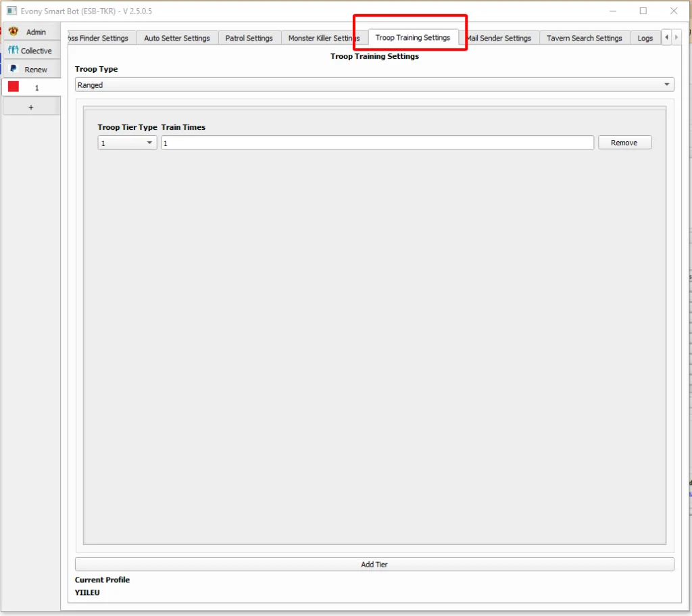Open the Troop Tier Type dropdown
This screenshot has height=616, width=692.
[127, 143]
